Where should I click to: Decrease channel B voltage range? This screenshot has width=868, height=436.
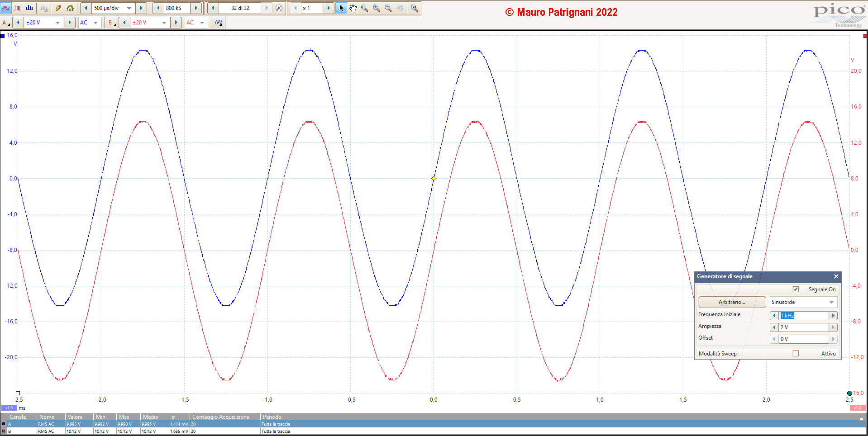[124, 23]
